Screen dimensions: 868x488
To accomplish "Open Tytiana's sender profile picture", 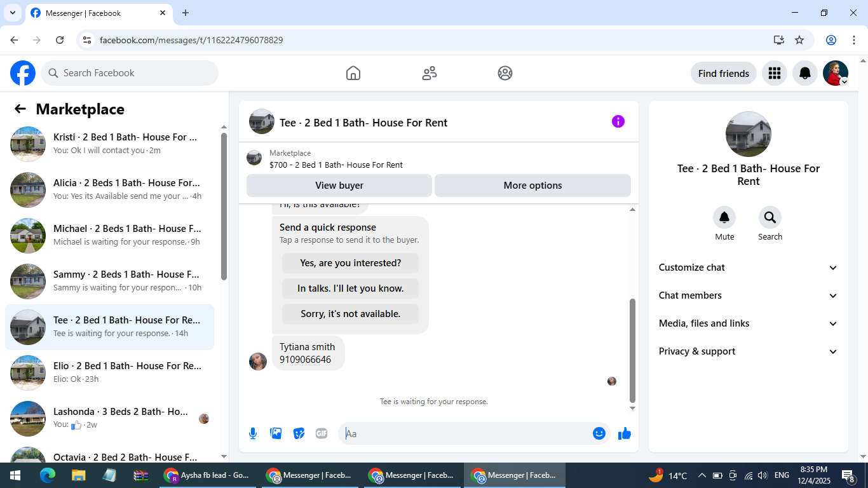I will (258, 362).
